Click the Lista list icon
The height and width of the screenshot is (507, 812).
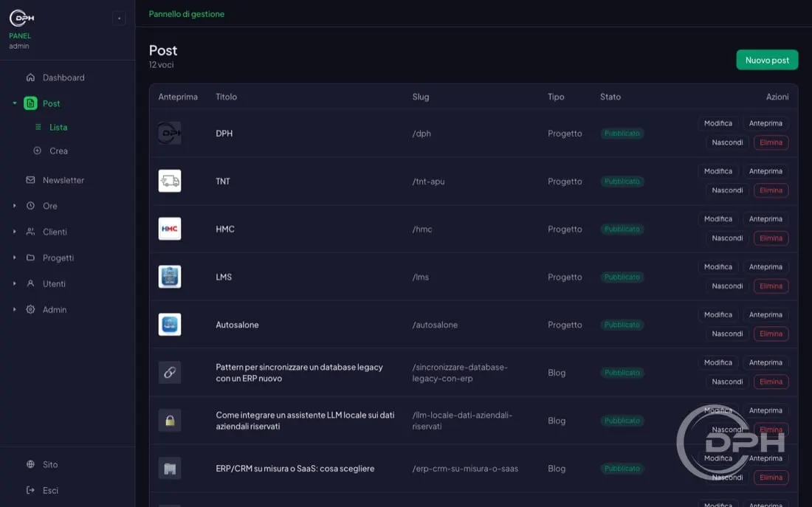pos(38,127)
